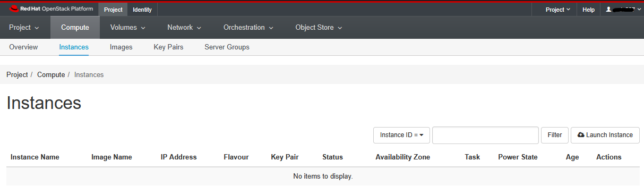The image size is (644, 194).
Task: Select the Compute navigation tab
Action: click(x=75, y=28)
